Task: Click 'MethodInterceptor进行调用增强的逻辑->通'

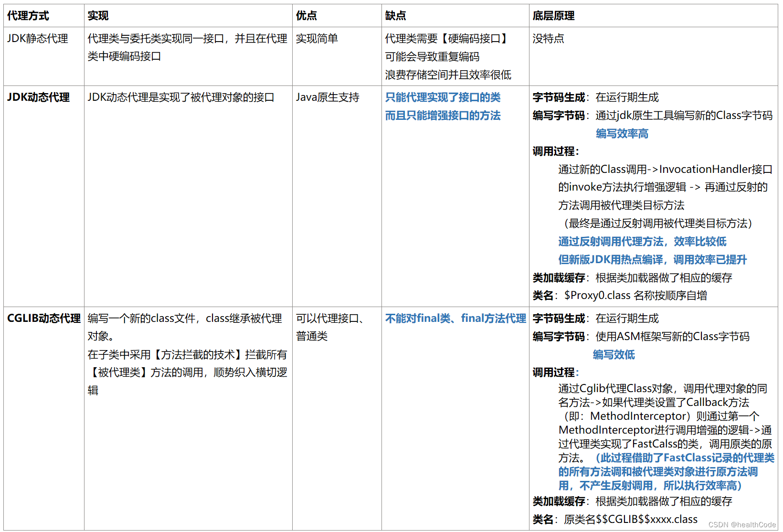Action: tap(665, 430)
